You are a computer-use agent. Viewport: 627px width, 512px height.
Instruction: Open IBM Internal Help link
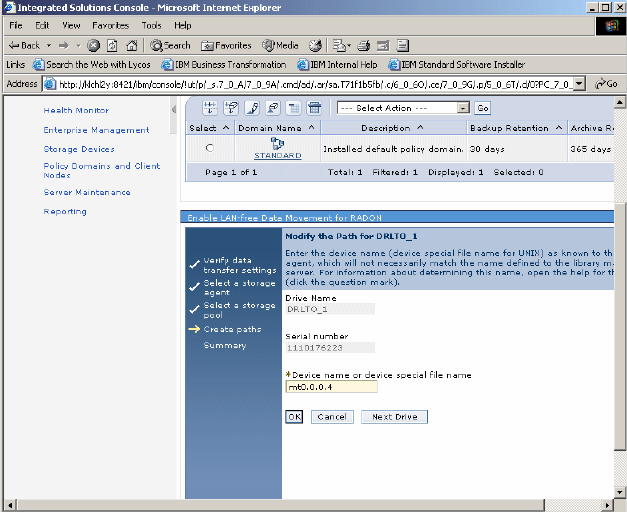click(337, 65)
